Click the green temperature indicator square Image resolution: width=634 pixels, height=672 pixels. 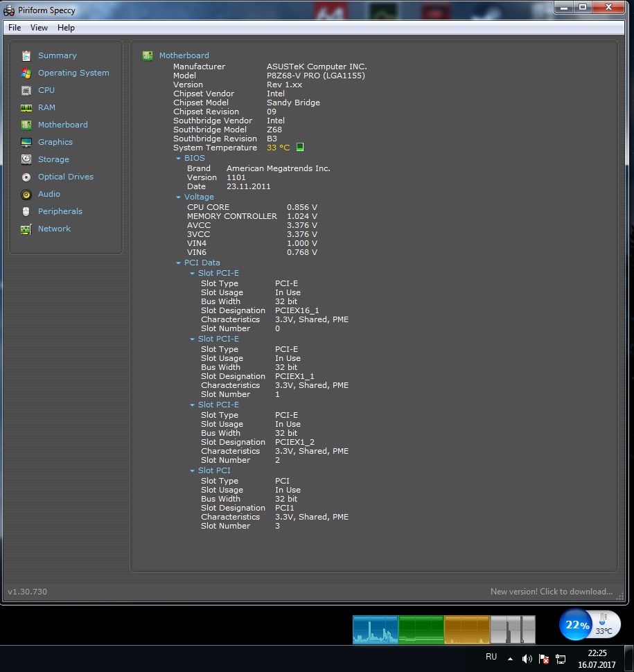300,147
